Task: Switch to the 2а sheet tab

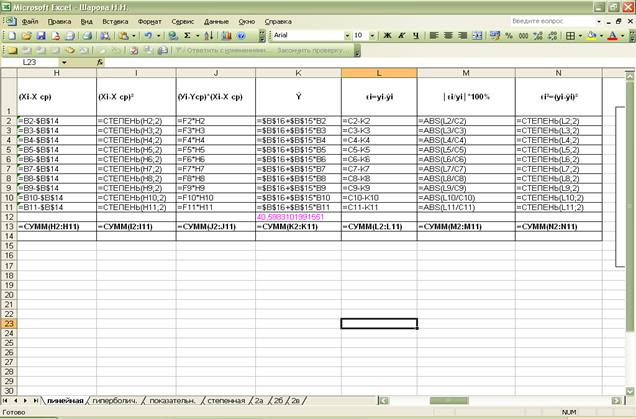Action: pos(259,401)
